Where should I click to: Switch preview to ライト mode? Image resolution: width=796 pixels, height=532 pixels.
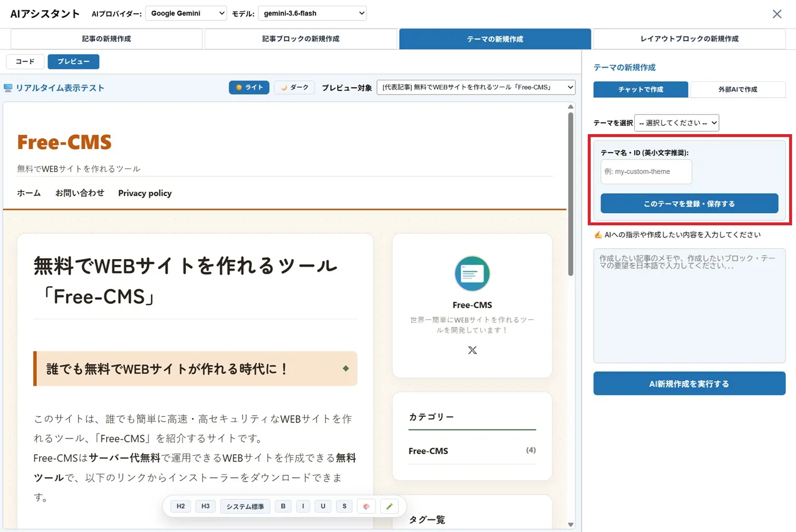pos(249,87)
